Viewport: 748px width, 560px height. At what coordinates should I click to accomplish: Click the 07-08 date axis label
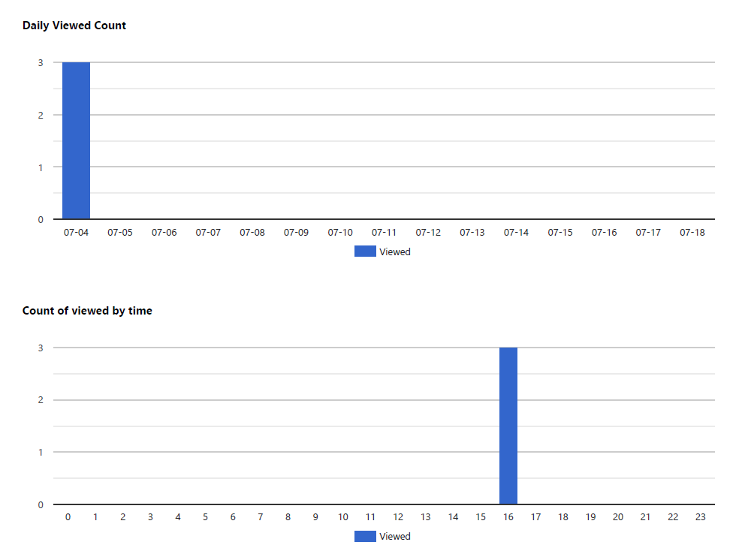coord(252,232)
